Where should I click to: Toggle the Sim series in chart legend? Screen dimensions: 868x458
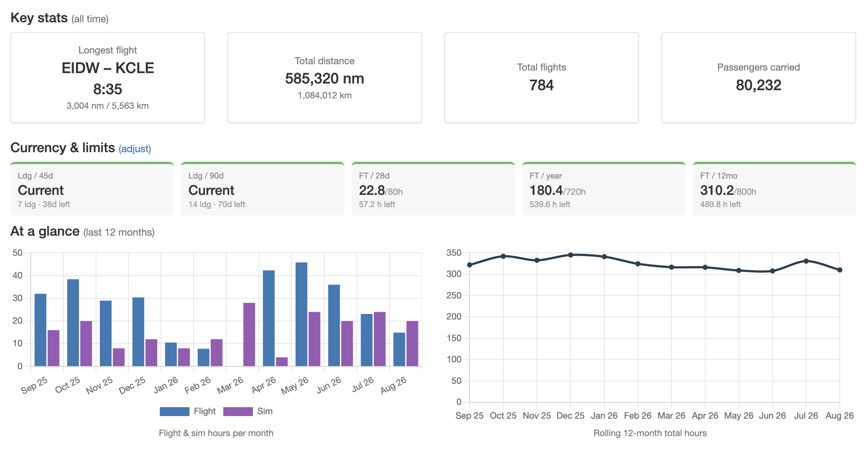248,411
